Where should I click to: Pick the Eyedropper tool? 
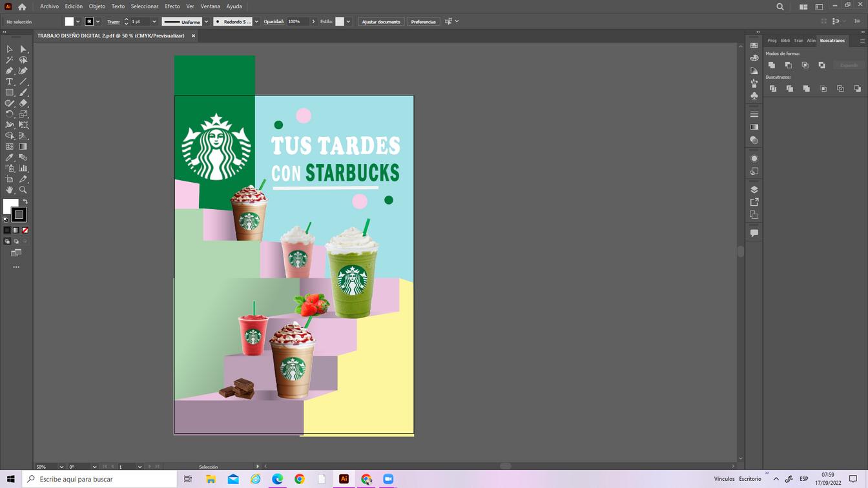[10, 158]
